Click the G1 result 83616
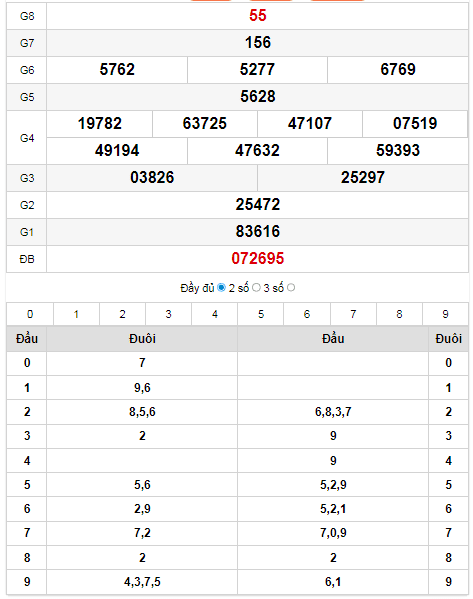Image resolution: width=473 pixels, height=599 pixels. [x=258, y=232]
